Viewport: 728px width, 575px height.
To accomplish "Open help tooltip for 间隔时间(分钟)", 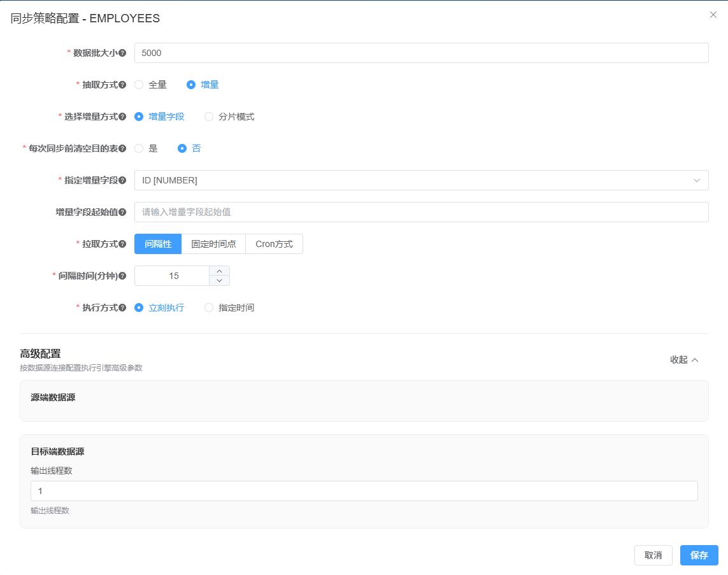I will (122, 276).
